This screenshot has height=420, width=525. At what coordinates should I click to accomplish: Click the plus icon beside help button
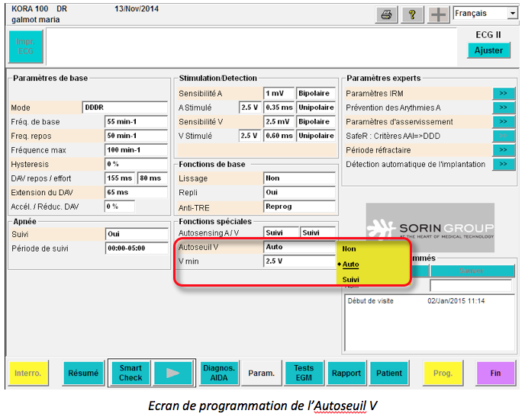tap(438, 14)
